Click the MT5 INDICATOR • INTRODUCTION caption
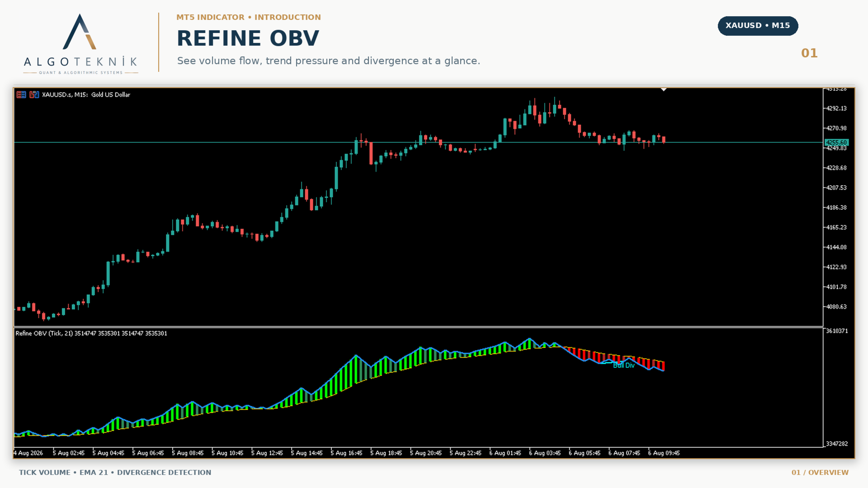This screenshot has height=488, width=868. point(249,17)
